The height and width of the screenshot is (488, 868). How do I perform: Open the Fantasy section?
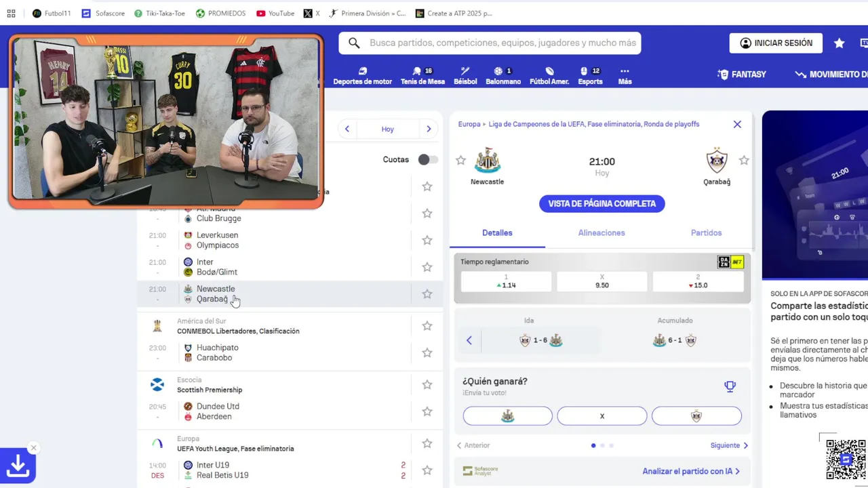(742, 75)
